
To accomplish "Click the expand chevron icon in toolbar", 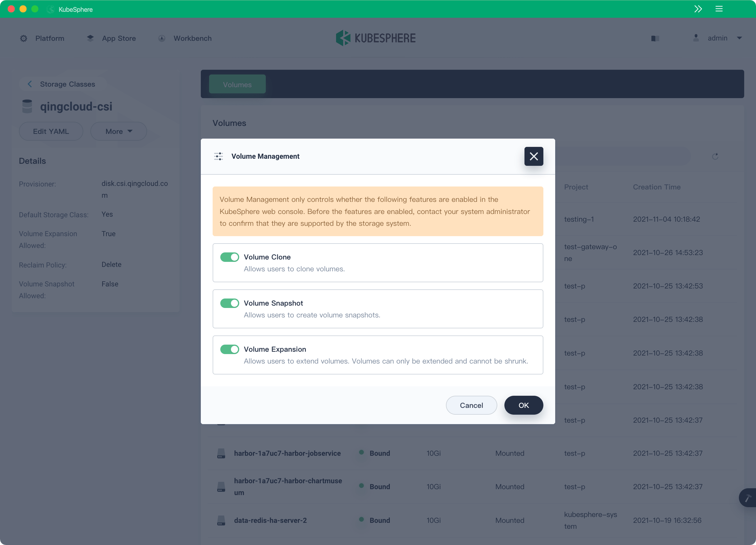I will [698, 8].
